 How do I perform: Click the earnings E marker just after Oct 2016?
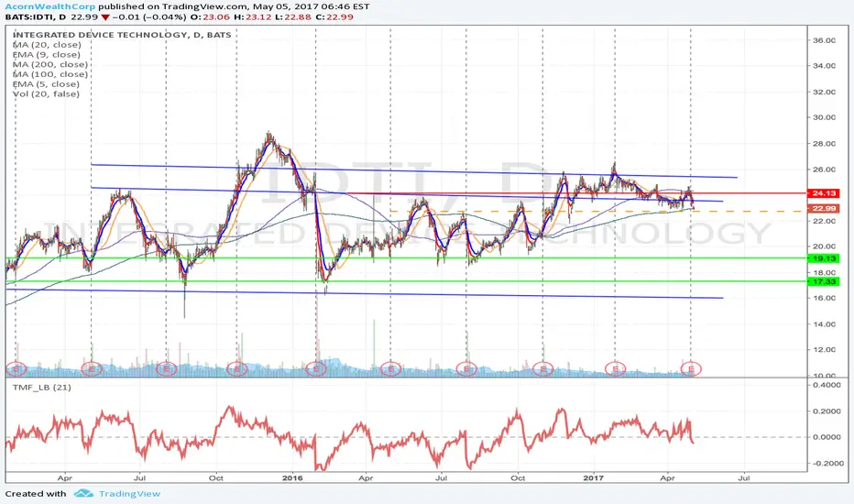(x=543, y=369)
